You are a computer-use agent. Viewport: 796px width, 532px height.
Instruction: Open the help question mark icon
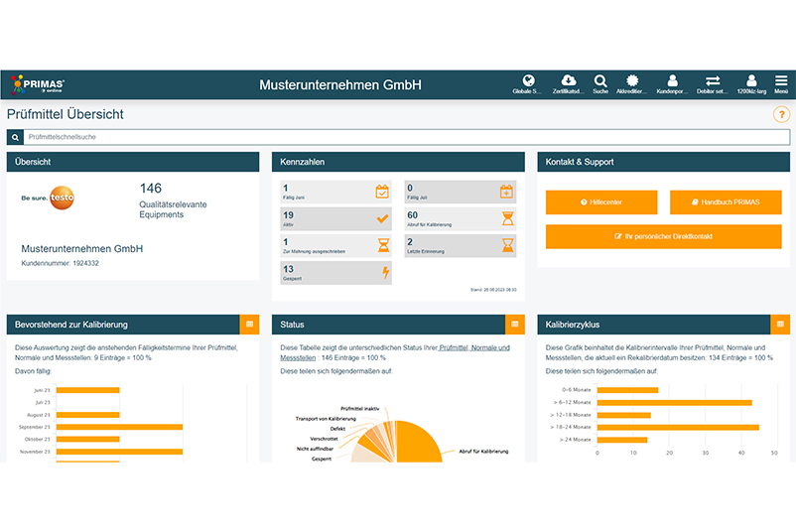pos(781,115)
